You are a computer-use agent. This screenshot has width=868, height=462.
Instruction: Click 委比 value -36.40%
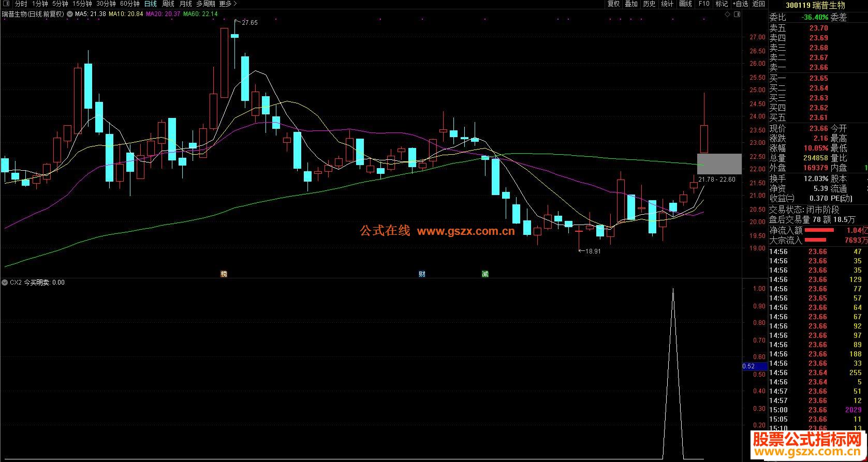coord(815,18)
